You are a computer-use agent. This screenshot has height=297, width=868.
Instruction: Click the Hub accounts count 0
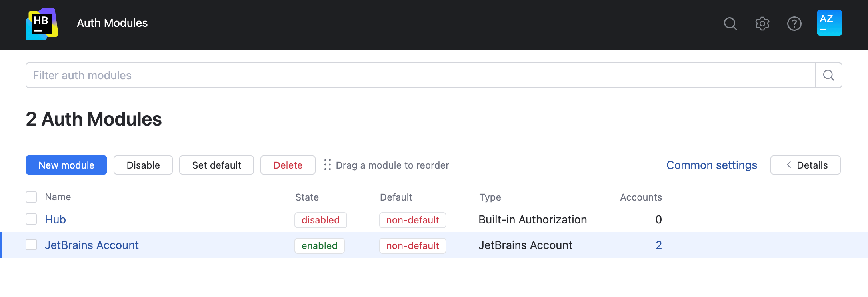pyautogui.click(x=658, y=219)
